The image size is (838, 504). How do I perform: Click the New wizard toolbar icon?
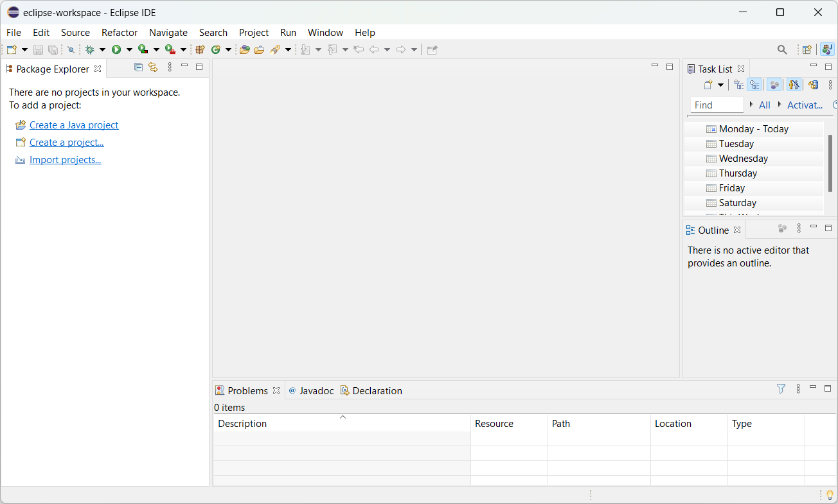[x=12, y=49]
